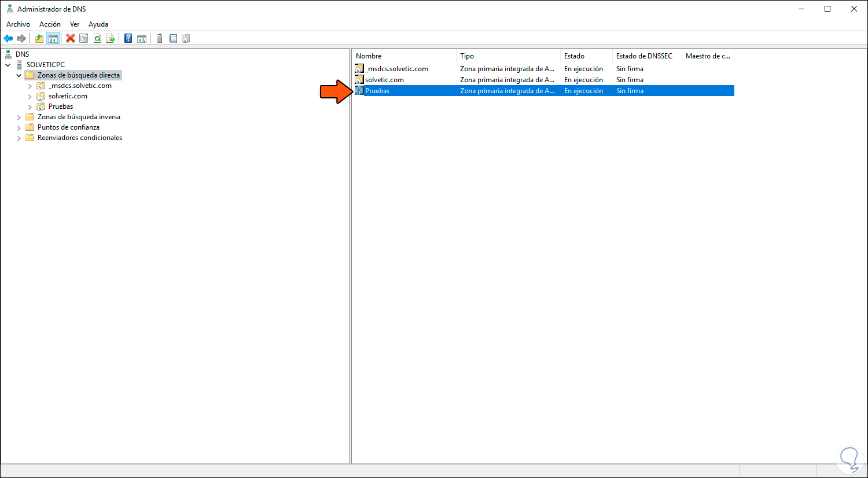Select Reenviadores condicionales label
Image resolution: width=868 pixels, height=478 pixels.
[80, 138]
